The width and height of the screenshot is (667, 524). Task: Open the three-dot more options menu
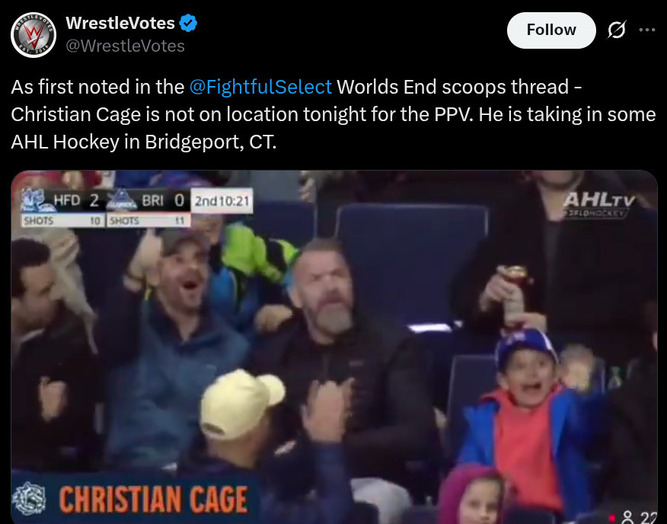(x=647, y=30)
